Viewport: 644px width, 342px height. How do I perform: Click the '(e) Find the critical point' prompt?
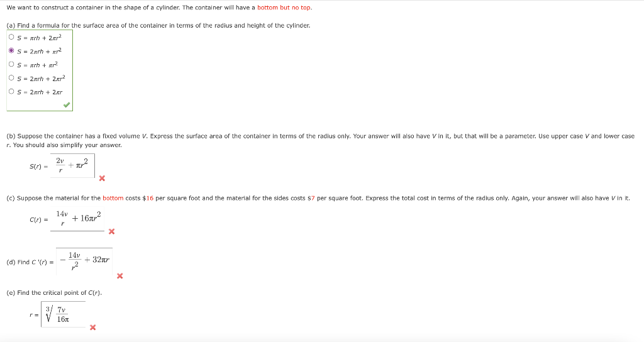[x=54, y=293]
